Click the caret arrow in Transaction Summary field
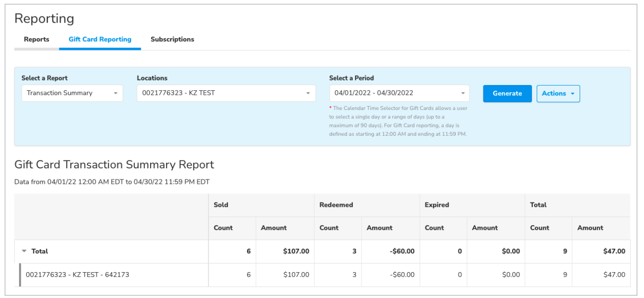The height and width of the screenshot is (298, 644). [115, 94]
